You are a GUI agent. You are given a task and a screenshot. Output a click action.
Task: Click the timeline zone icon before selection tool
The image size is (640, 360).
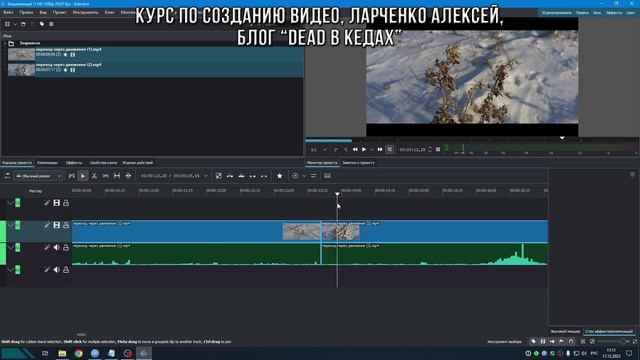[x=71, y=176]
